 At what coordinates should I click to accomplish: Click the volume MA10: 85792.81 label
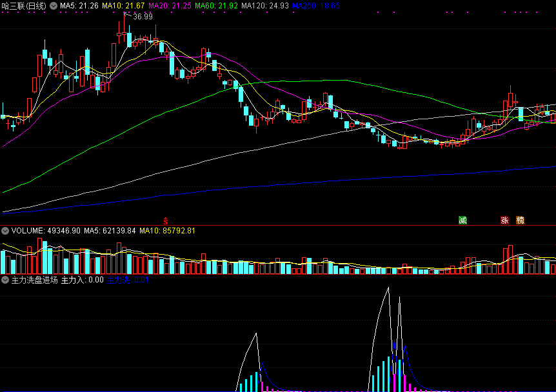click(167, 231)
